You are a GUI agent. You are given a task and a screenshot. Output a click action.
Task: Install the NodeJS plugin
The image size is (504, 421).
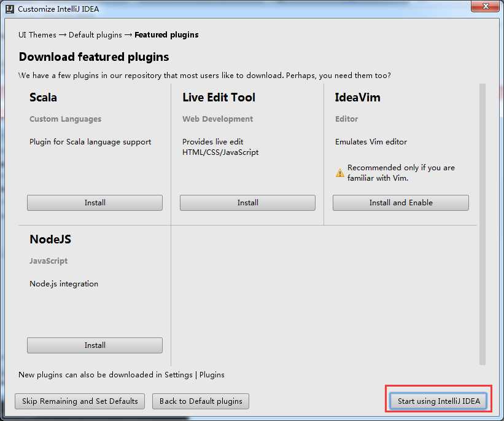tap(95, 345)
